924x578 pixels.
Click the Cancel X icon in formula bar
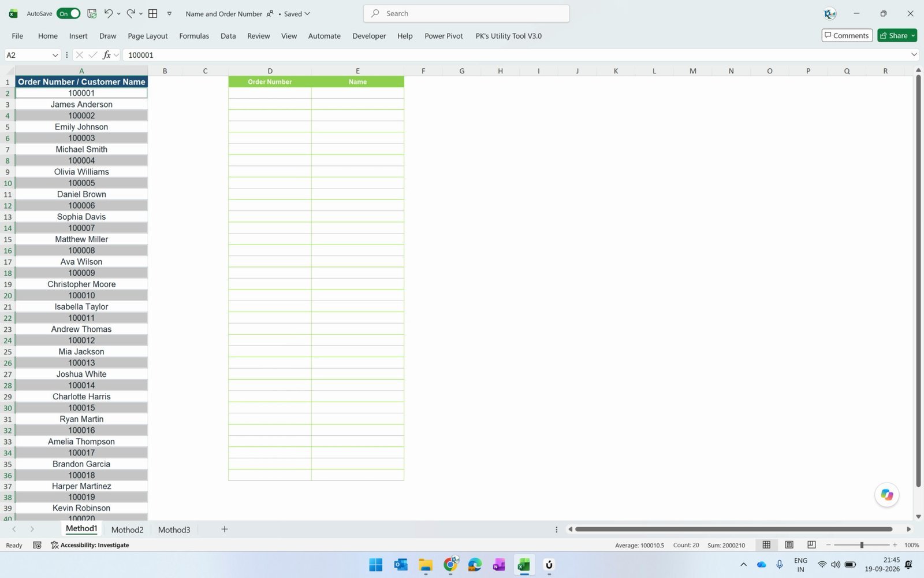point(80,55)
